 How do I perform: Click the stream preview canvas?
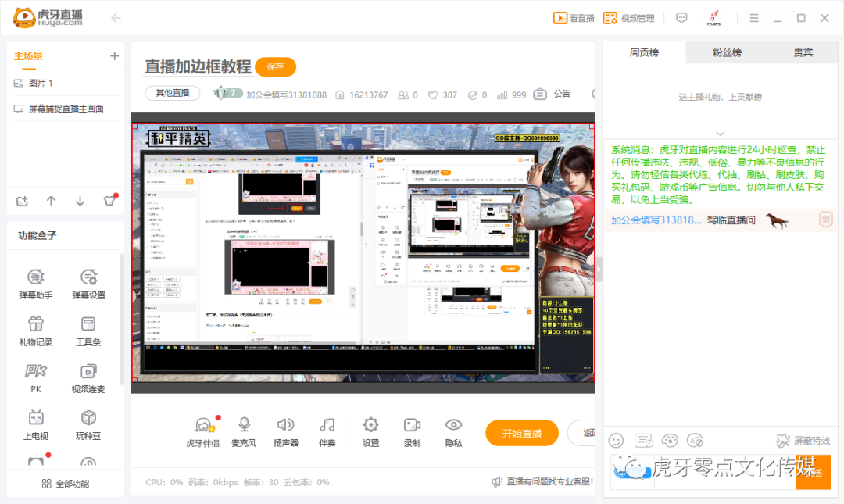pos(363,252)
